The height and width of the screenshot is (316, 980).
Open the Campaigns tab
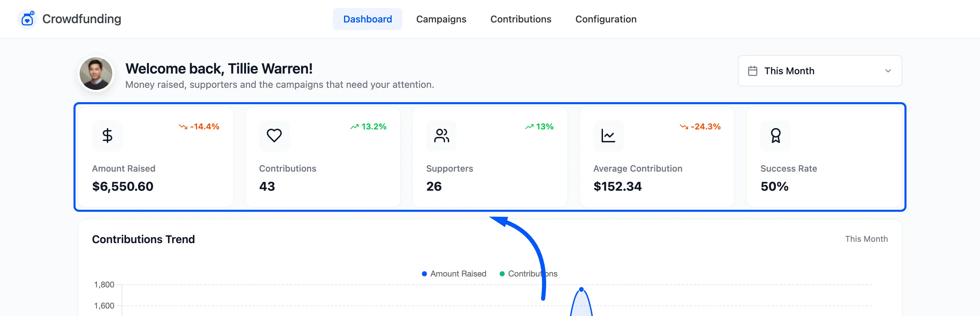441,19
